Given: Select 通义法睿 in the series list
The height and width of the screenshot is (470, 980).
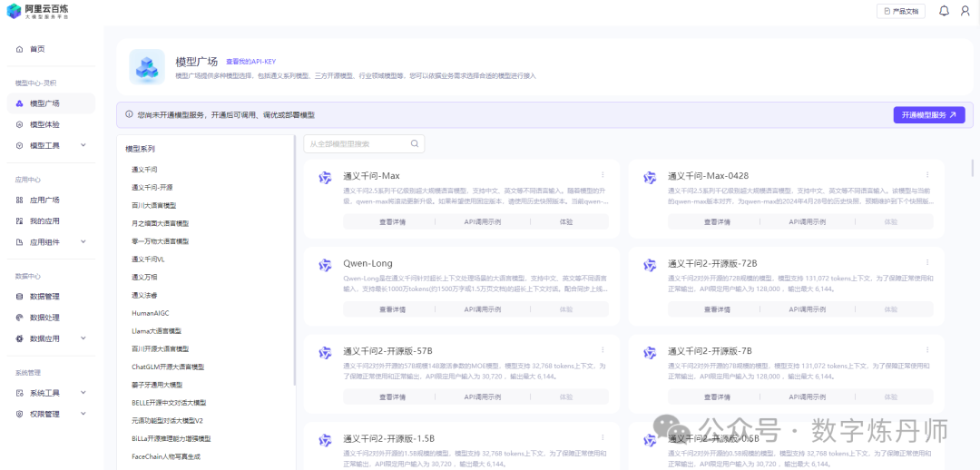Looking at the screenshot, I should pos(144,295).
